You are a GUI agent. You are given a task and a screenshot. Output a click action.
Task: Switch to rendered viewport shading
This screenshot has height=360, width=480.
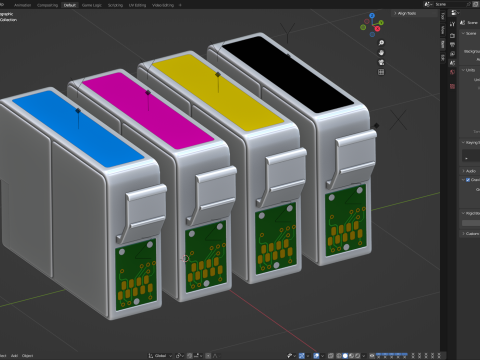[357, 356]
